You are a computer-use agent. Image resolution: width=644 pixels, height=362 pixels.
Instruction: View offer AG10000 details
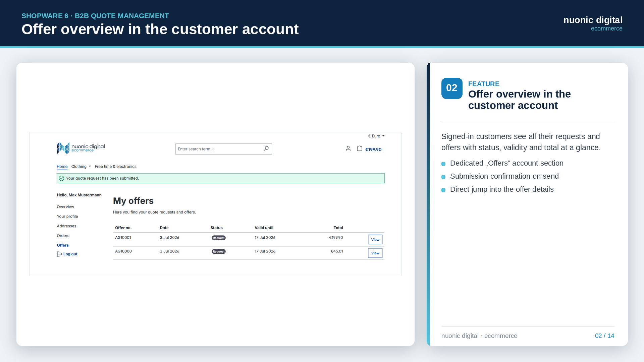click(375, 253)
